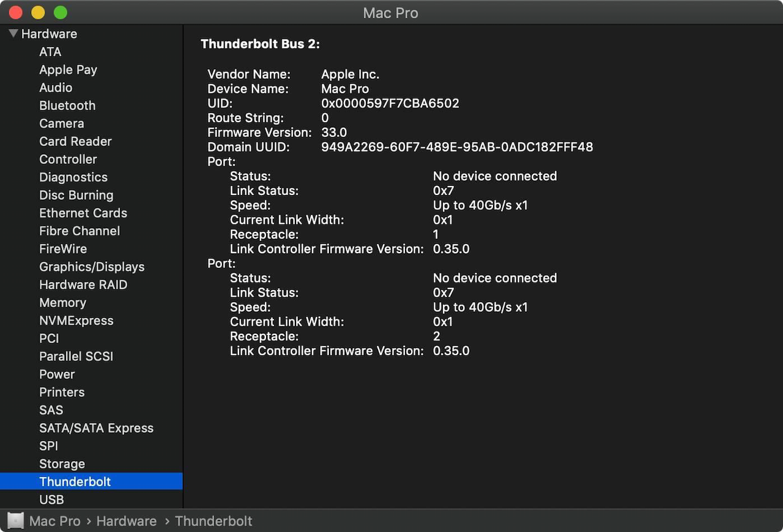Click the Receptacle value 1
The image size is (783, 532).
(x=436, y=234)
